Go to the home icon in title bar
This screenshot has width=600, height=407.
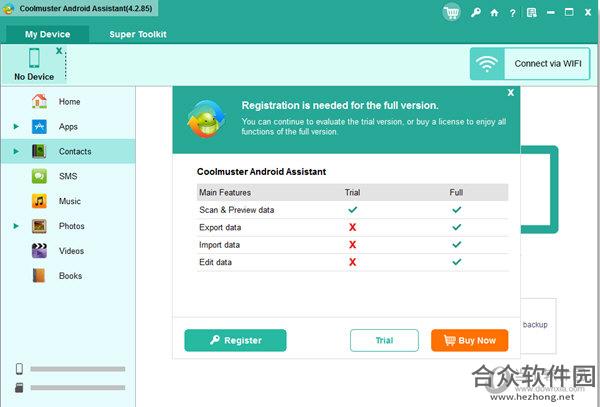click(x=494, y=13)
